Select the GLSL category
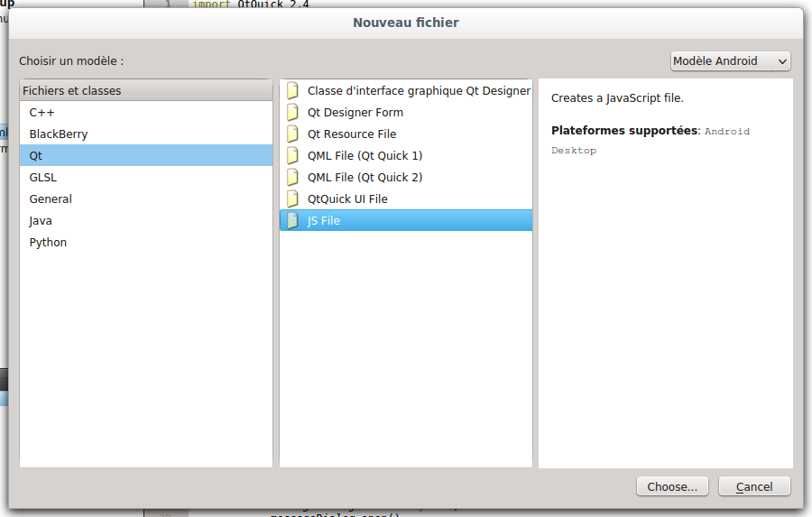Screen dimensions: 812x517 click(43, 178)
